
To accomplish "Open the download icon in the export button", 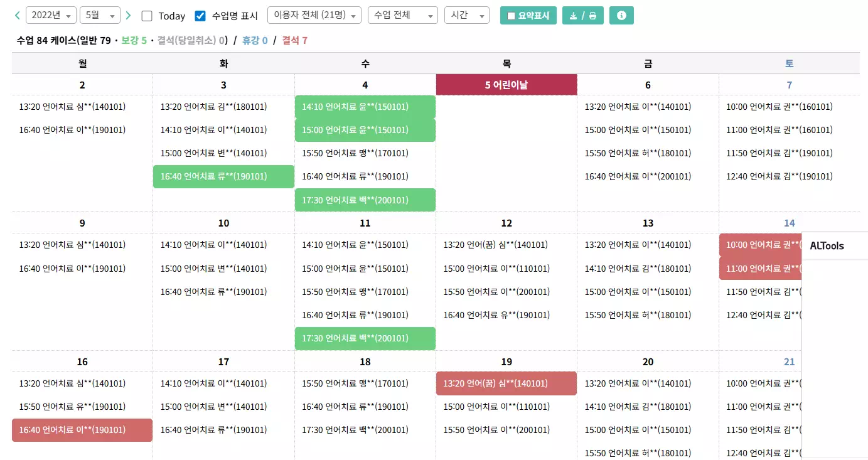I will [575, 15].
